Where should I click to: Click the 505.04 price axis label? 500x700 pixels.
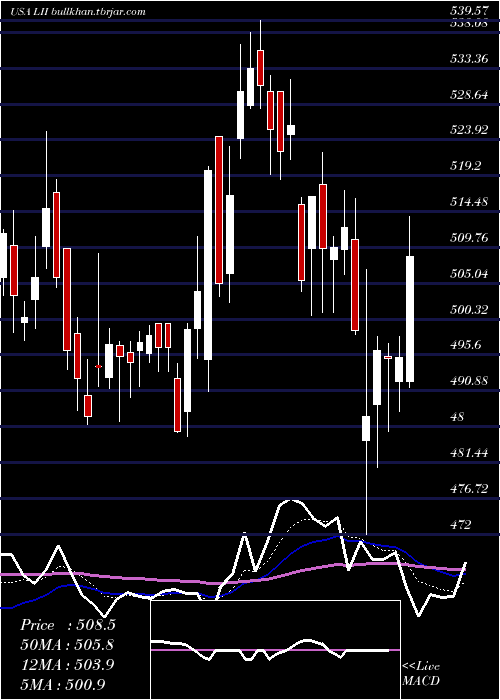tap(469, 273)
